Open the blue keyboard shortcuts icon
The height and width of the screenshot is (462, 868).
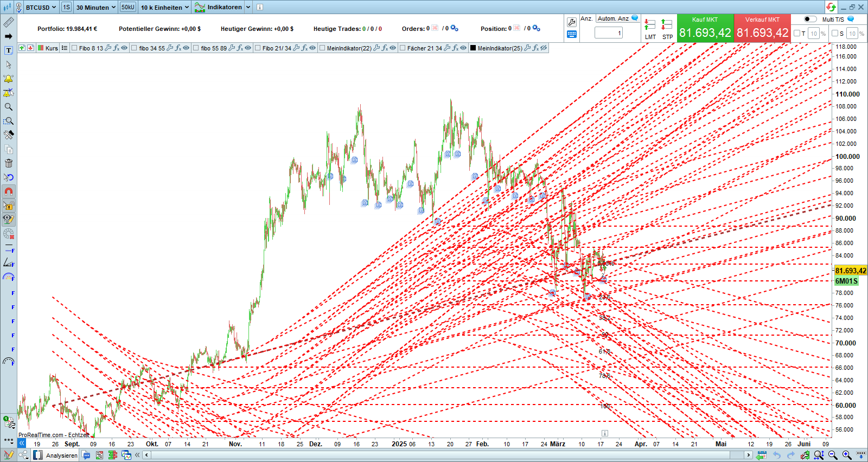point(572,34)
